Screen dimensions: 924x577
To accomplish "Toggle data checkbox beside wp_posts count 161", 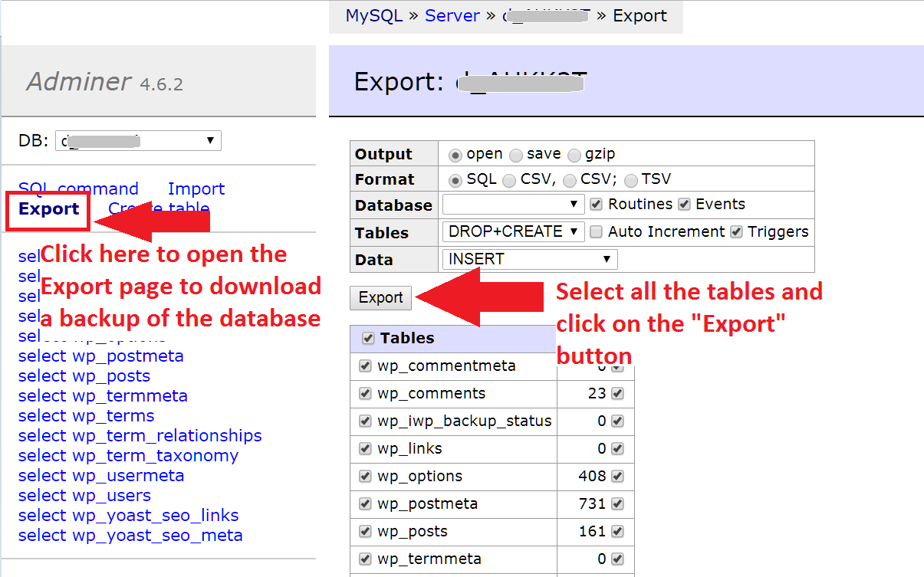I will pyautogui.click(x=618, y=532).
